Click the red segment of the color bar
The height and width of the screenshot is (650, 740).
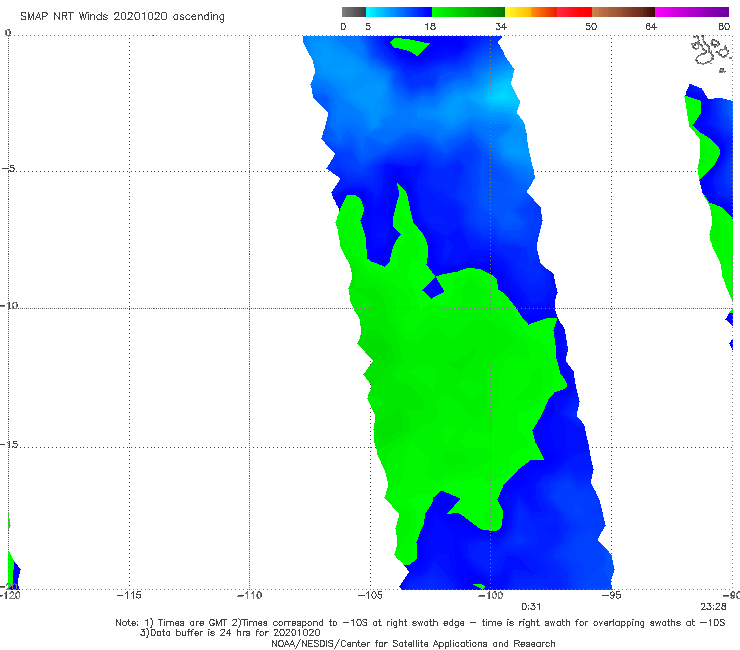574,12
